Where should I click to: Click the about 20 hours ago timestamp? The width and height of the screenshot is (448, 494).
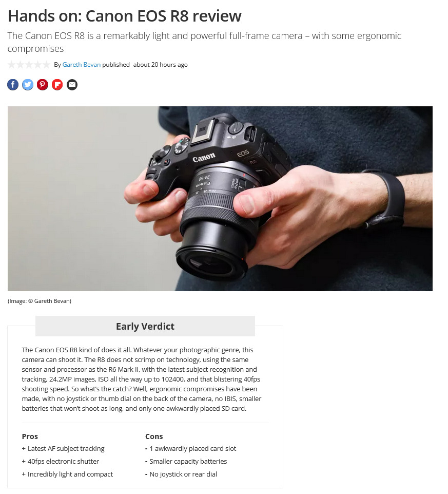tap(160, 65)
